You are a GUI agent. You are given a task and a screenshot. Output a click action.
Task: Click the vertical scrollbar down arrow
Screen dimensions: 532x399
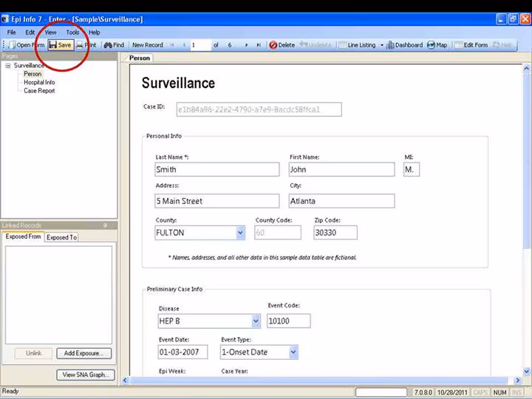526,372
